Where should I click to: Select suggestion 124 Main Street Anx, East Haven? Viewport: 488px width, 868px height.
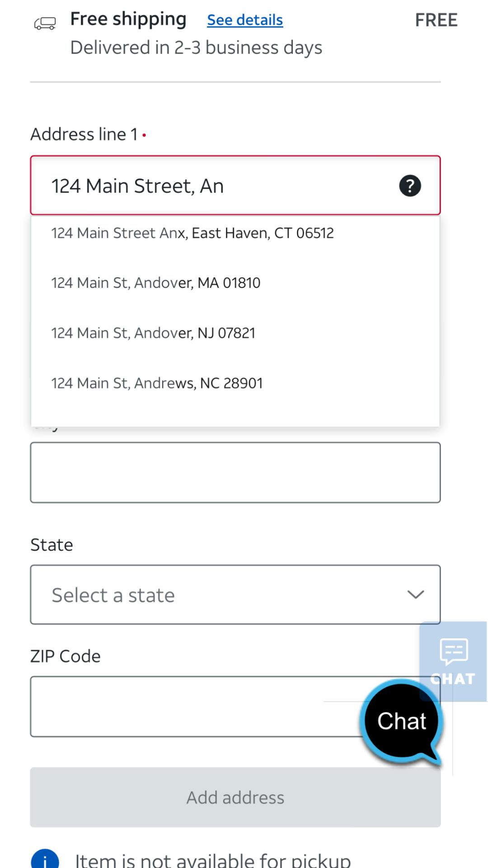[192, 232]
